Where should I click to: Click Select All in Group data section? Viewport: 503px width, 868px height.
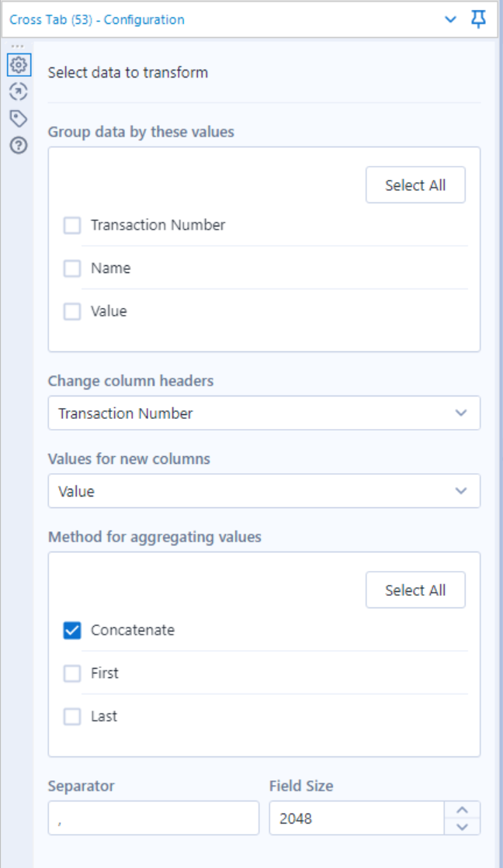pyautogui.click(x=415, y=185)
